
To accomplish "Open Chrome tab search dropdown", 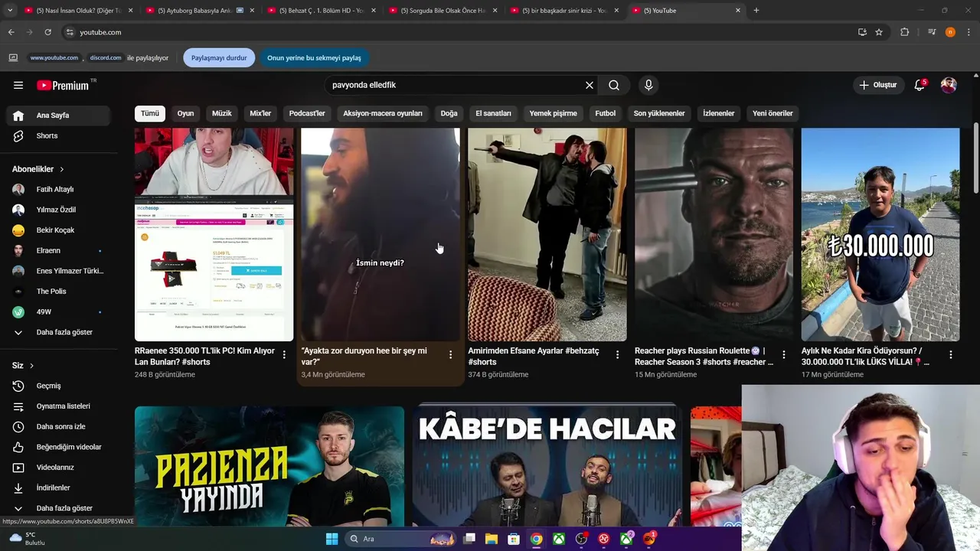I will pyautogui.click(x=10, y=11).
